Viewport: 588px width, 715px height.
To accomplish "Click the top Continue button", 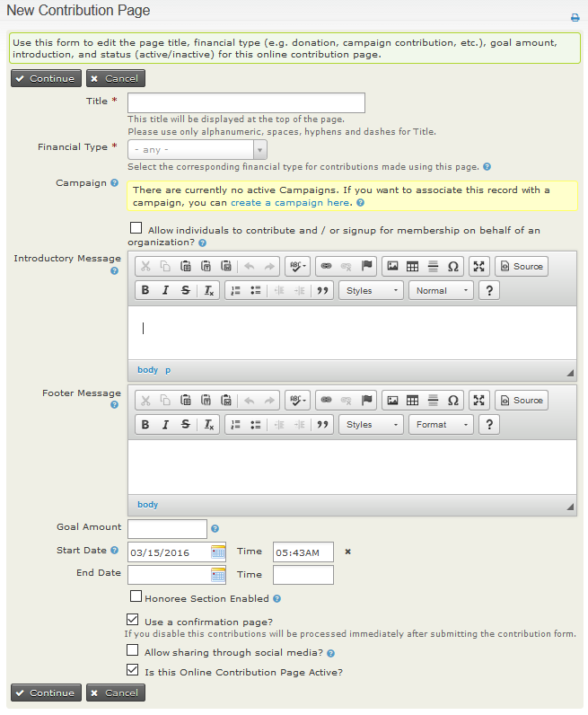I will (x=46, y=78).
